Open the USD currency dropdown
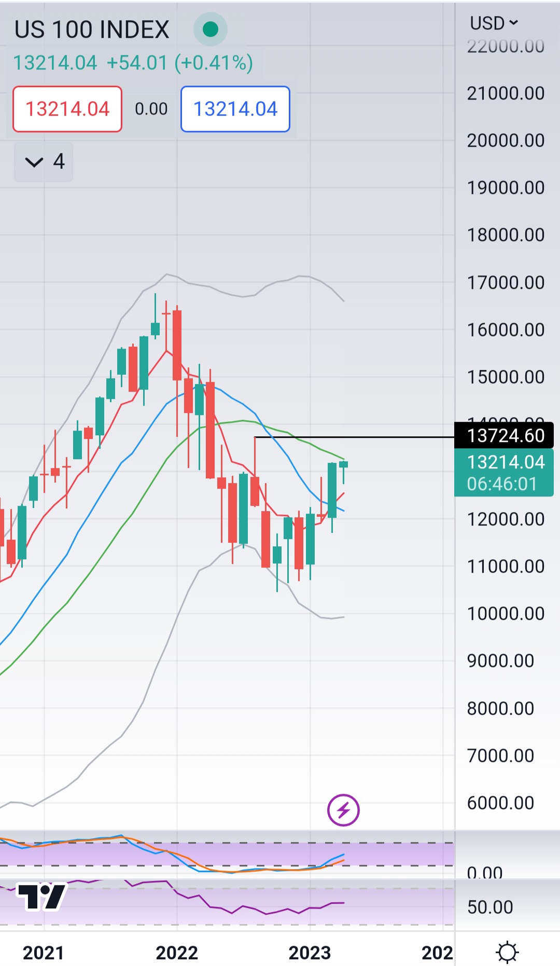560x966 pixels. 494,23
